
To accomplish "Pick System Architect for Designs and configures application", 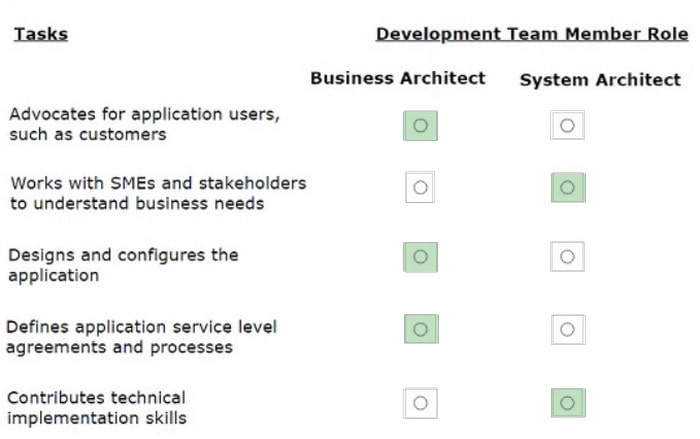I will click(567, 257).
